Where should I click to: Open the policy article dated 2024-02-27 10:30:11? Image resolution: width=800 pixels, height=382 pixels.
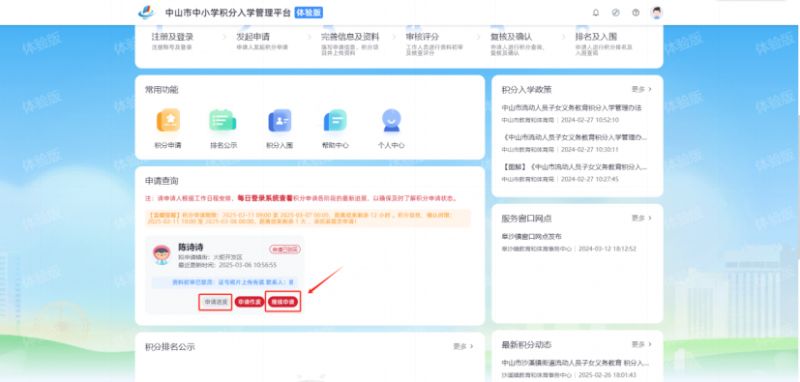574,138
